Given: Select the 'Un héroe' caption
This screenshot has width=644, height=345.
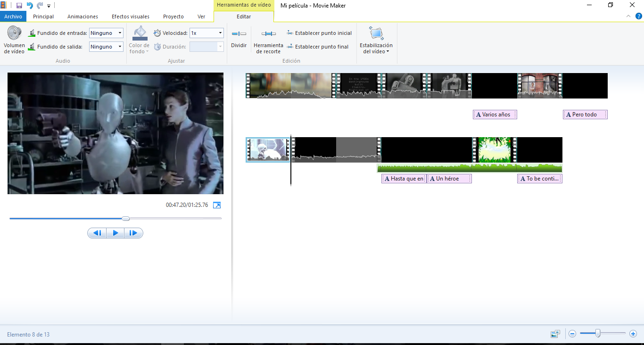Looking at the screenshot, I should pos(449,179).
